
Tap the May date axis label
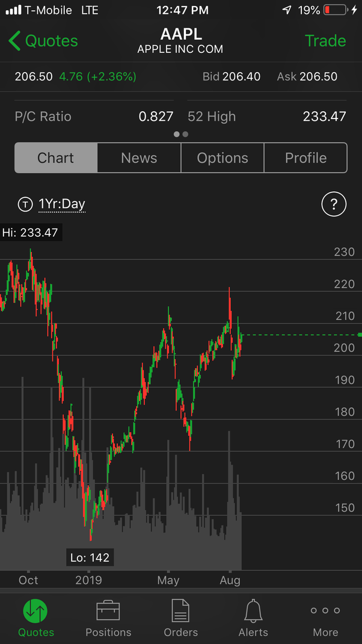(x=168, y=580)
